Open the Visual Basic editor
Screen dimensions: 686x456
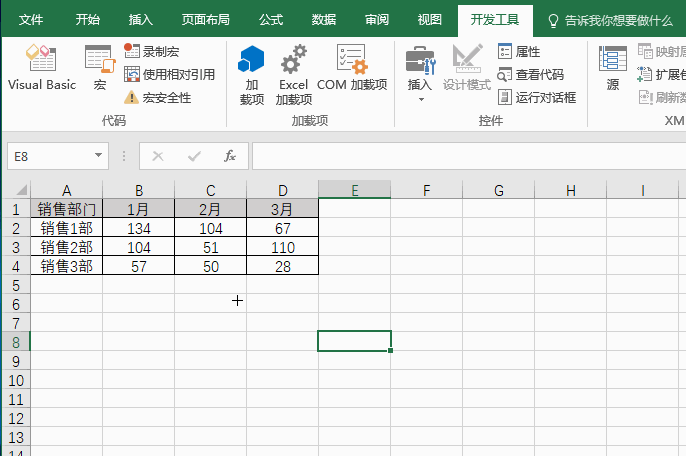click(42, 67)
